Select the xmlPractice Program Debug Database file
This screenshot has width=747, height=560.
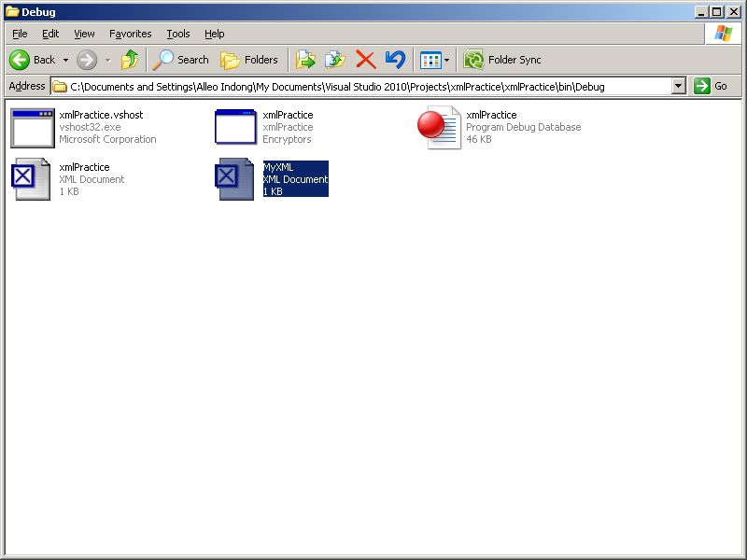coord(439,128)
